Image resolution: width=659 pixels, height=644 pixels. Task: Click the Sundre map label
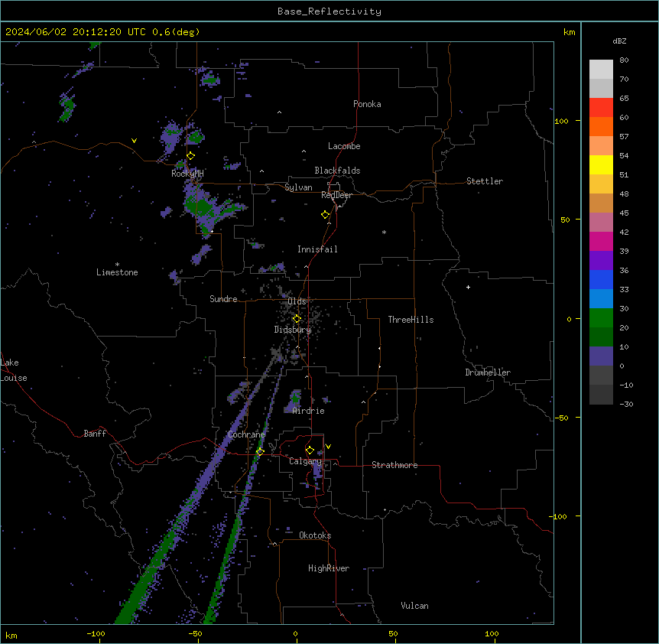(x=223, y=299)
